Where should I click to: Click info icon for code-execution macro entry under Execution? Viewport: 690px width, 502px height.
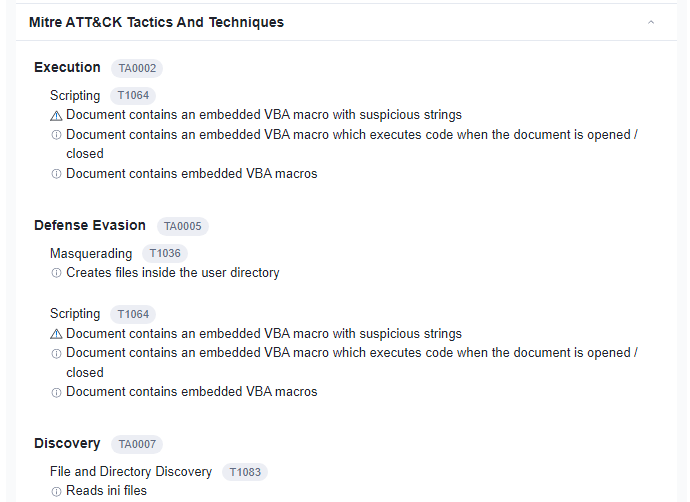click(x=56, y=135)
